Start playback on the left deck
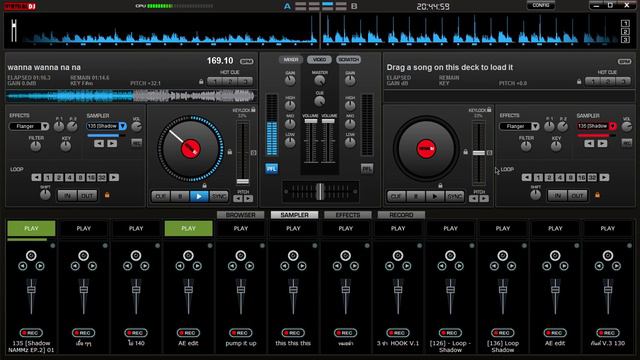Screen dimensions: 640x360 (199, 196)
